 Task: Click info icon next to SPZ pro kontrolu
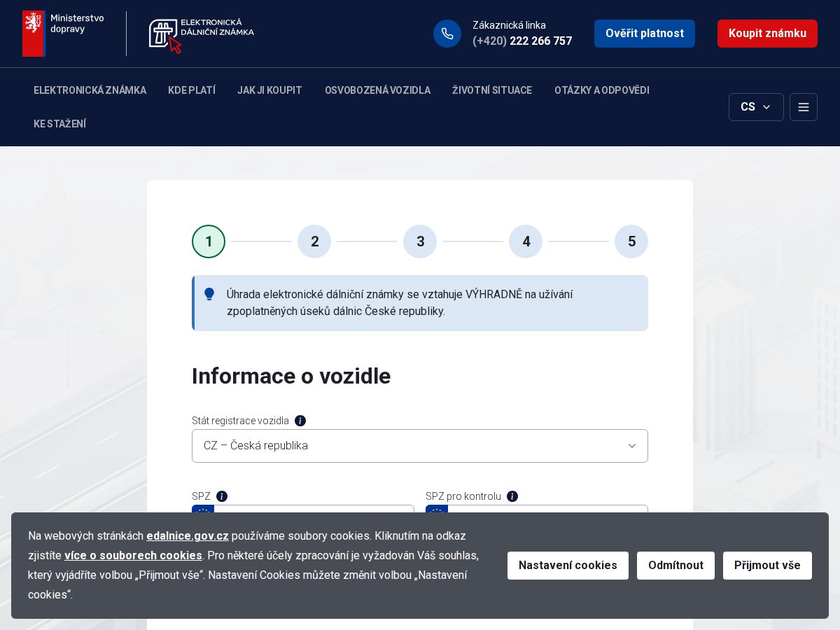point(512,496)
